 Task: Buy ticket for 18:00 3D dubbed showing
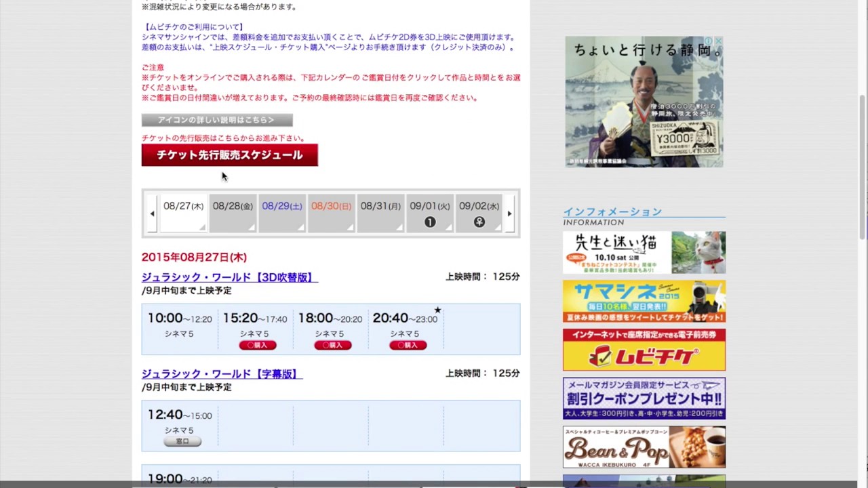pos(333,345)
